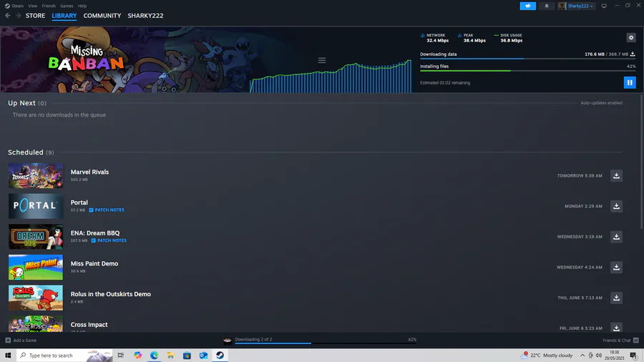Viewport: 644px width, 362px height.
Task: Show hidden system tray icons
Action: pyautogui.click(x=582, y=356)
